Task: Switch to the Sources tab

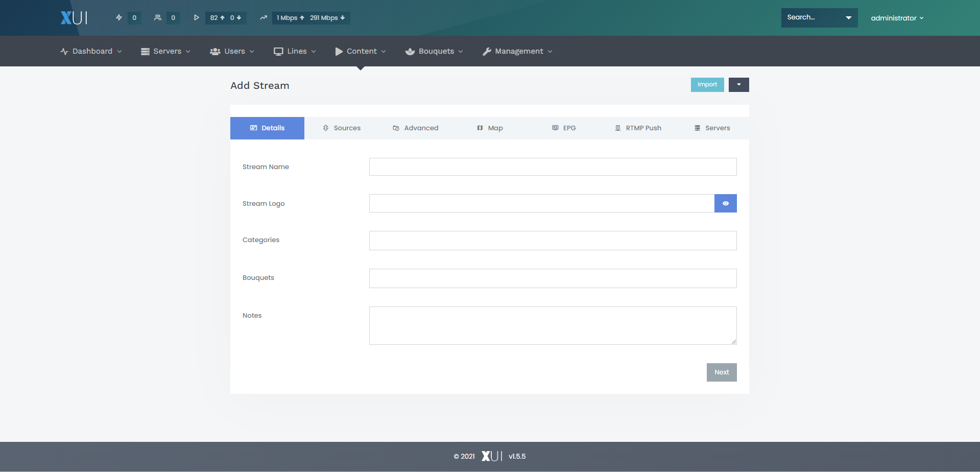Action: [342, 128]
